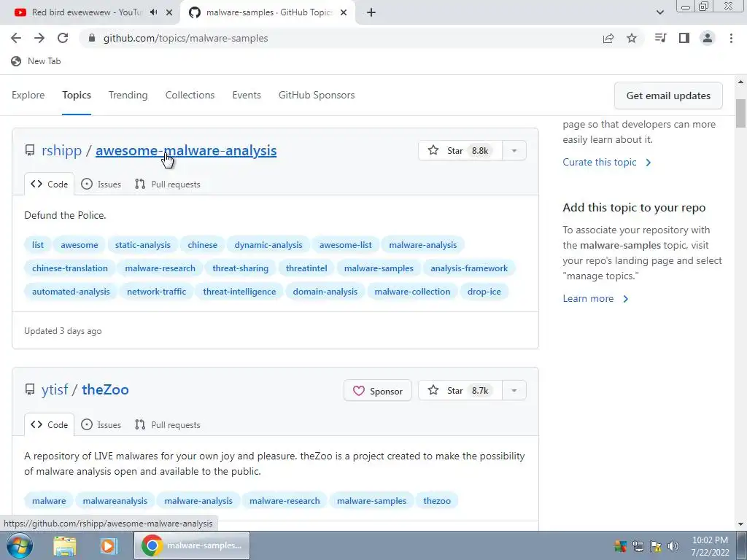The width and height of the screenshot is (747, 560).
Task: Open Code tab of awesome-malware-analysis
Action: pyautogui.click(x=50, y=184)
